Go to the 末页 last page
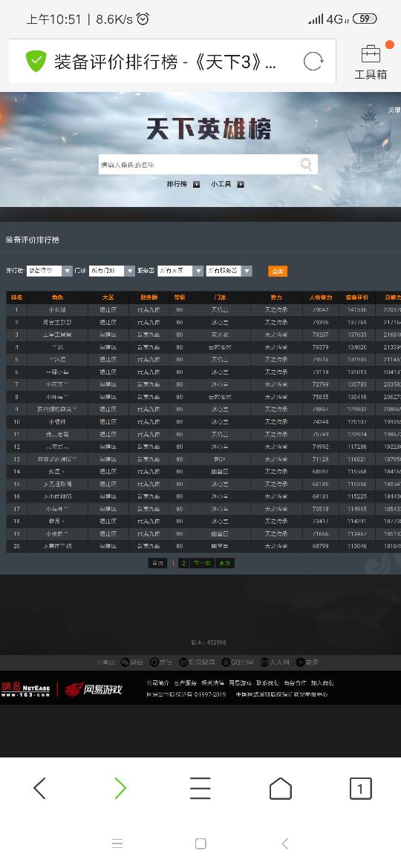This screenshot has width=401, height=868. tap(224, 564)
